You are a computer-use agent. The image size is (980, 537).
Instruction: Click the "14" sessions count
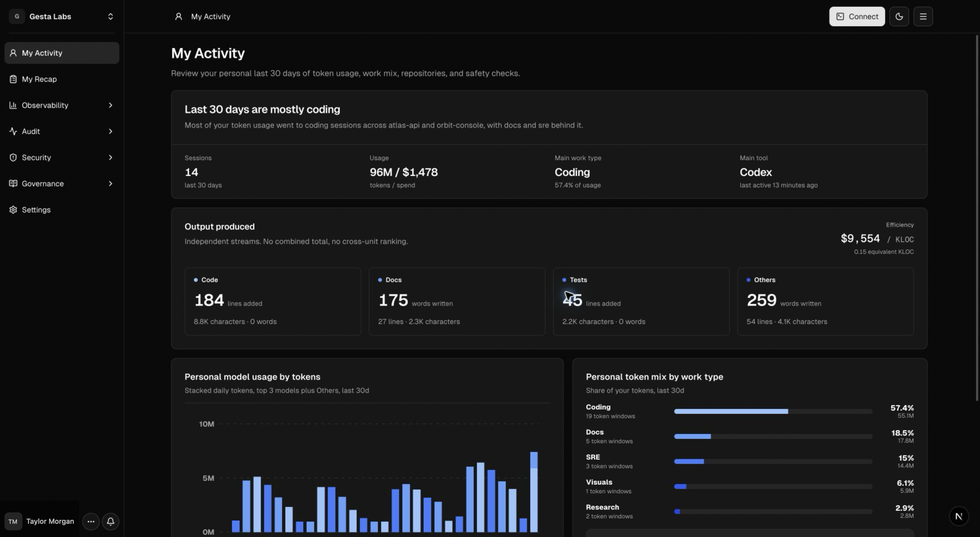[x=192, y=172]
